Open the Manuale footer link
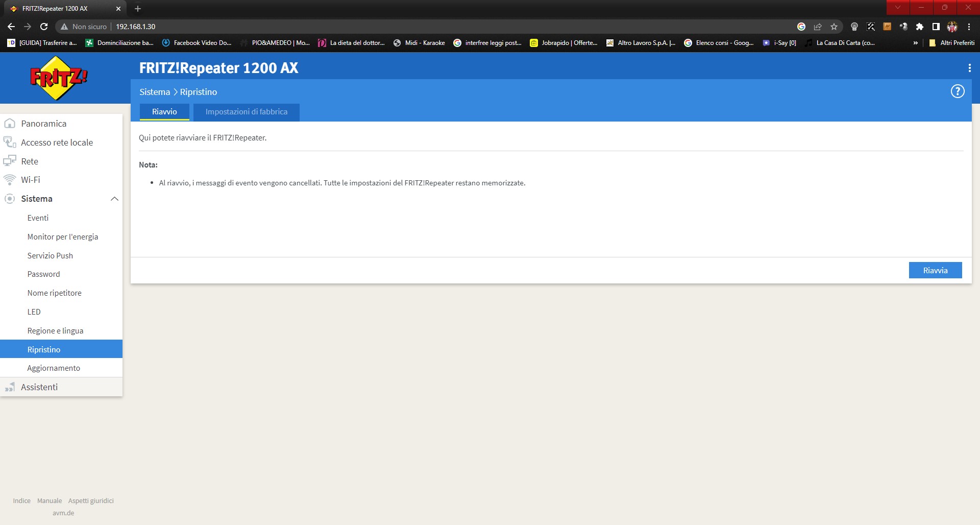This screenshot has height=525, width=980. click(x=50, y=501)
